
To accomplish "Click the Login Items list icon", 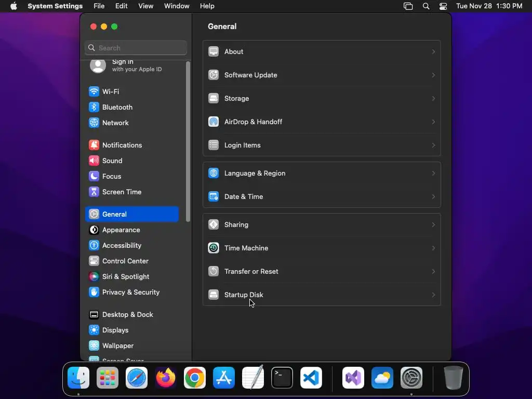I will click(214, 145).
